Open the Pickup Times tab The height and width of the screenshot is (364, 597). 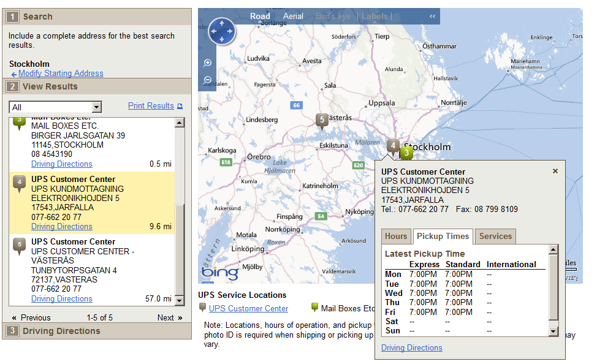click(x=443, y=237)
